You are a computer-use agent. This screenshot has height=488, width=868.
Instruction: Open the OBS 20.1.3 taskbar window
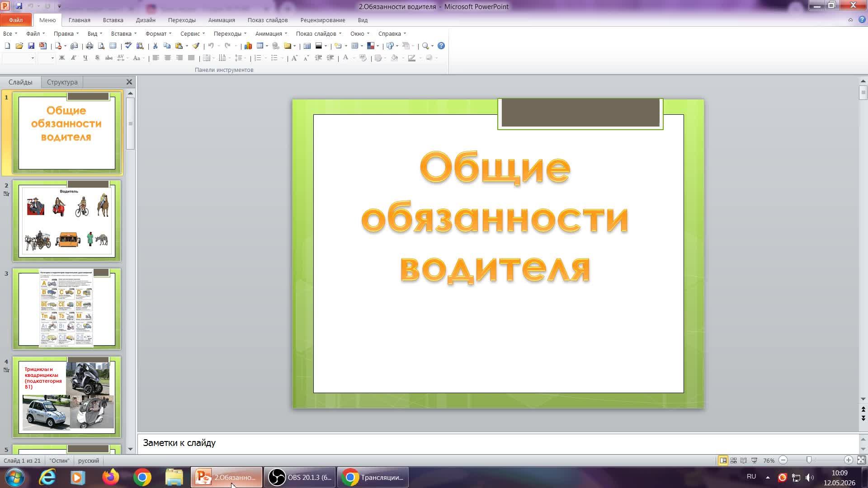(x=300, y=477)
